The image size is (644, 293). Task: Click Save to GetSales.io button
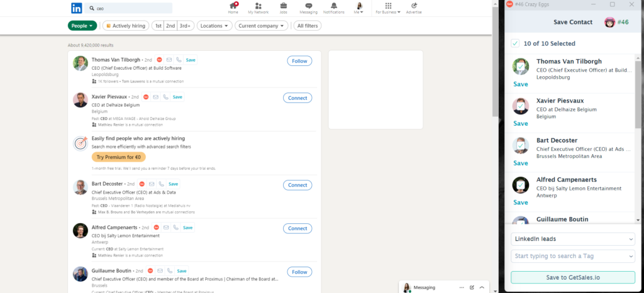point(572,277)
